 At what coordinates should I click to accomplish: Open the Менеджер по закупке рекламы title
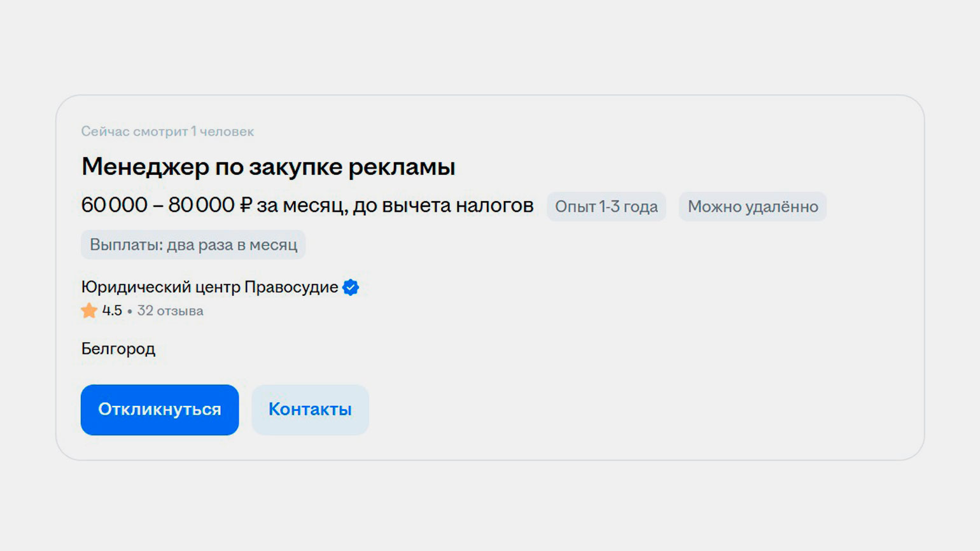point(268,167)
